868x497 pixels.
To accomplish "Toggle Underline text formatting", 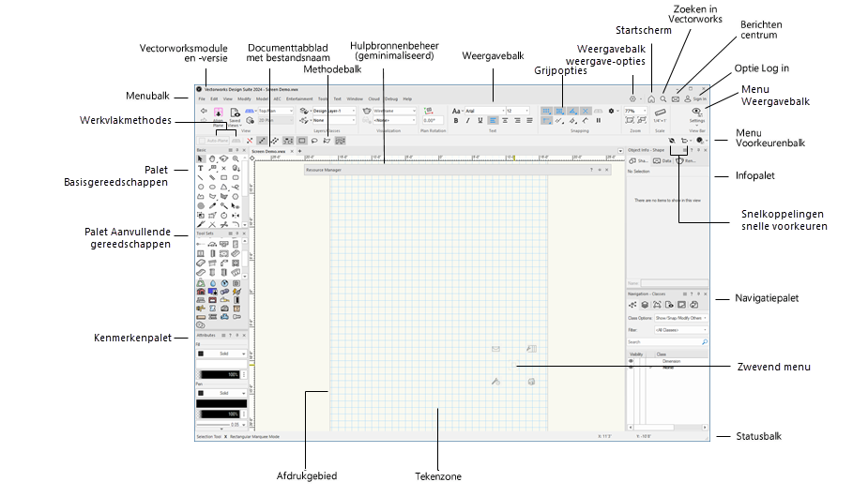I will tap(480, 120).
